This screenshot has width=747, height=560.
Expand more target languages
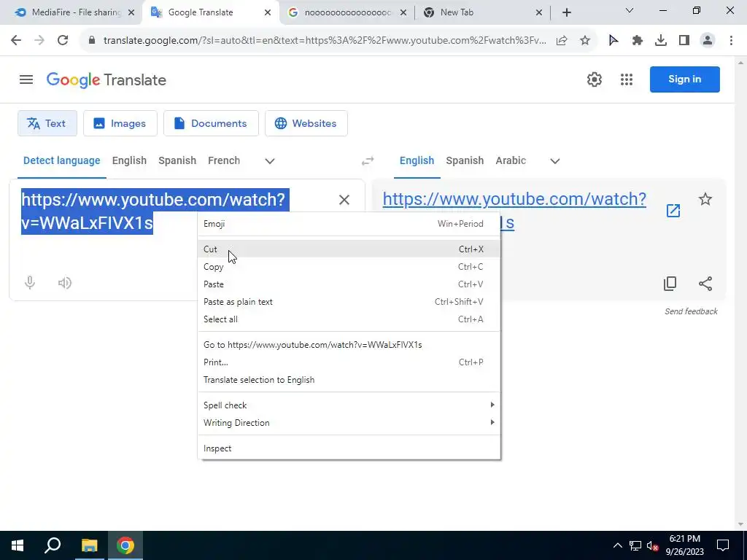[x=554, y=161]
